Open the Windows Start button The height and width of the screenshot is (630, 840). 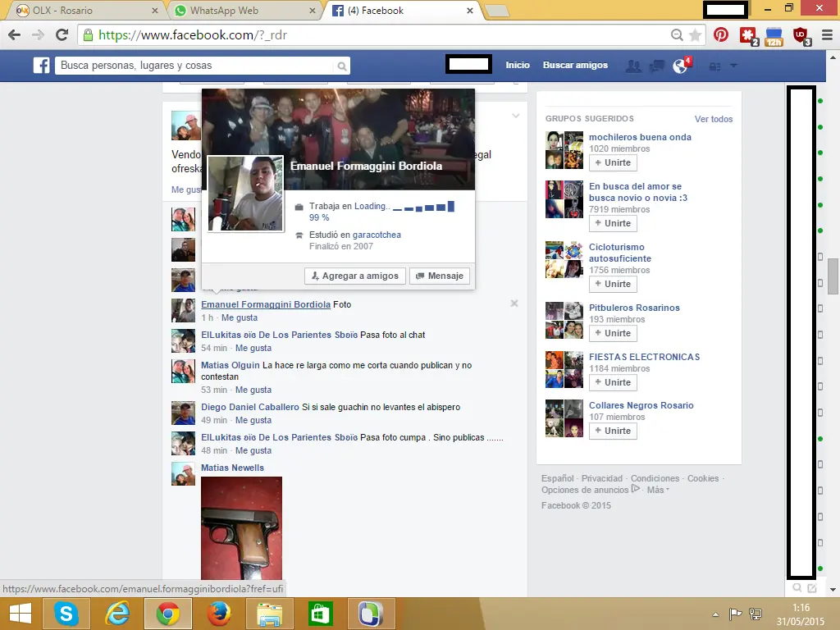[x=21, y=614]
